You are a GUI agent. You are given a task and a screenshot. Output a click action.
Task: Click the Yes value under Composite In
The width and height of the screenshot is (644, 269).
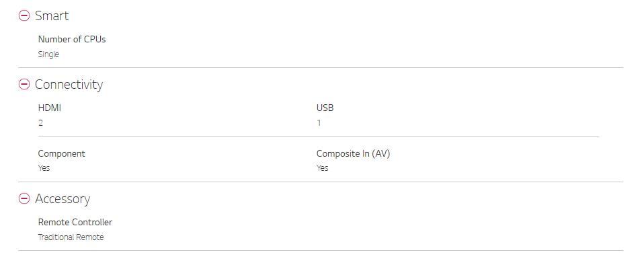323,168
